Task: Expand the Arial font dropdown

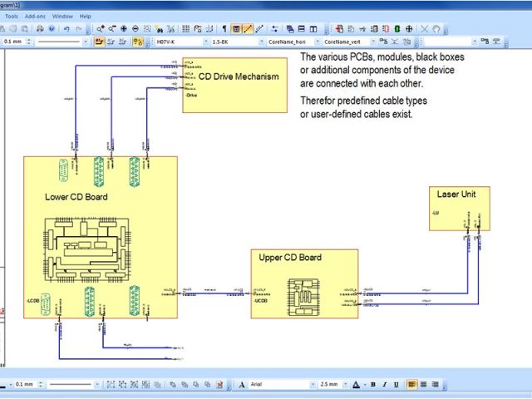Action: point(307,385)
